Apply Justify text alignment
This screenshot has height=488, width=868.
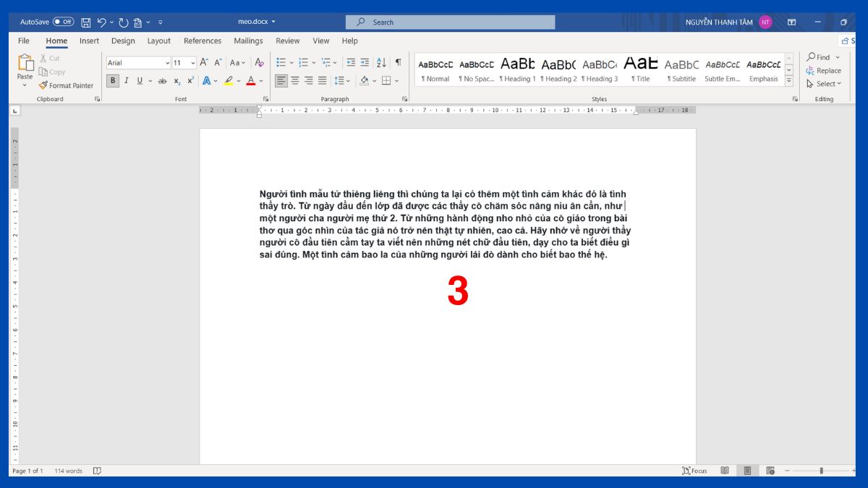pos(322,81)
